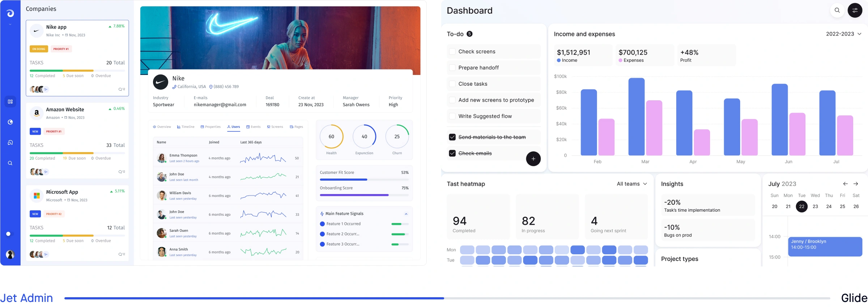Image resolution: width=868 pixels, height=307 pixels.
Task: Check the 'Prepare handoff' to-do item
Action: [x=452, y=68]
